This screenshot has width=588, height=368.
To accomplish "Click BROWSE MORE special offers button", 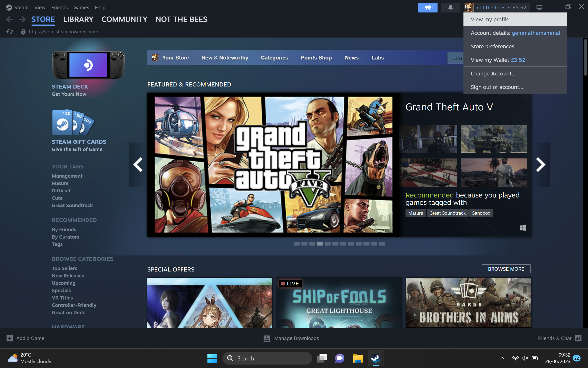I will tap(506, 269).
